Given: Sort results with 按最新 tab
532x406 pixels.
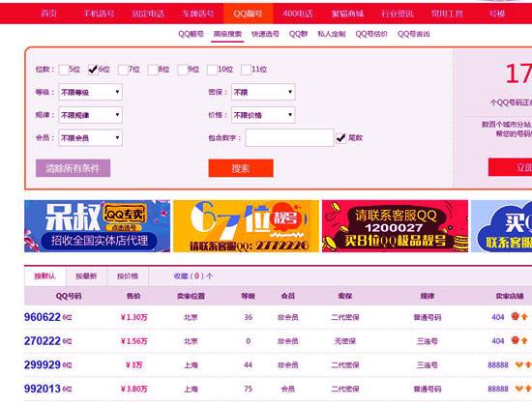Looking at the screenshot, I should (x=86, y=276).
